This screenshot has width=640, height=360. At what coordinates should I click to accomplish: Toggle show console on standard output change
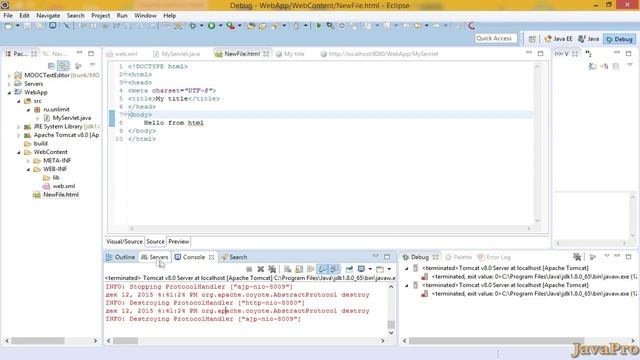click(322, 269)
